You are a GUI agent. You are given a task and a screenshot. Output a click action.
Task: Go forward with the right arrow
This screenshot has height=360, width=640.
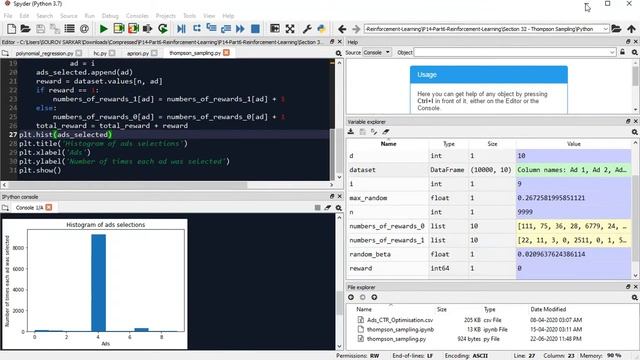(x=356, y=29)
